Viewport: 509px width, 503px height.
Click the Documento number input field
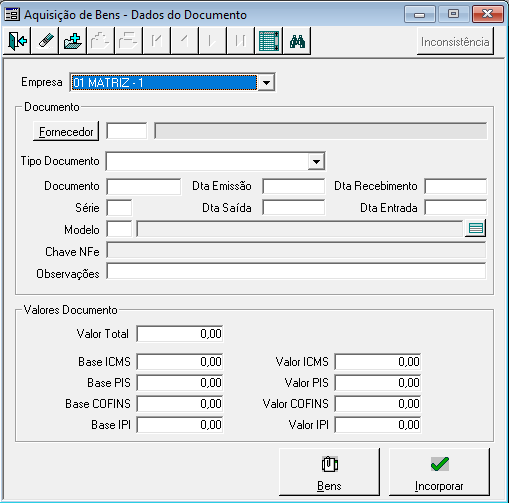144,186
